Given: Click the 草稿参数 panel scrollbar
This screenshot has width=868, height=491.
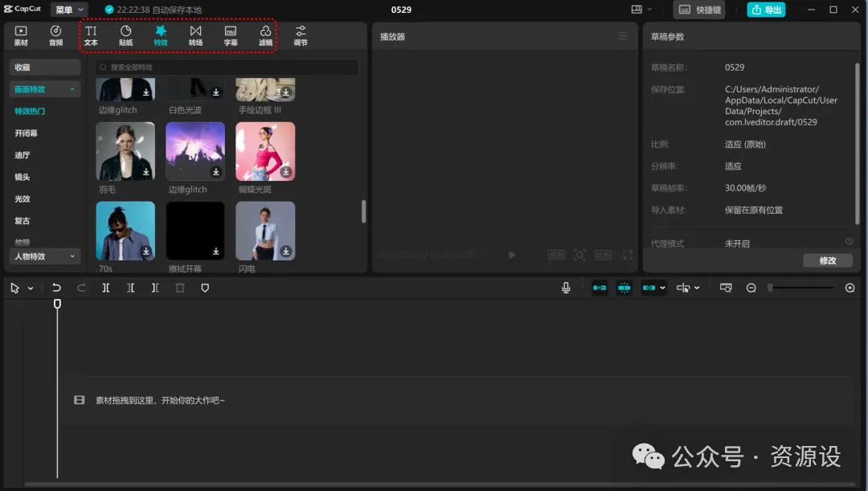Looking at the screenshot, I should click(858, 143).
